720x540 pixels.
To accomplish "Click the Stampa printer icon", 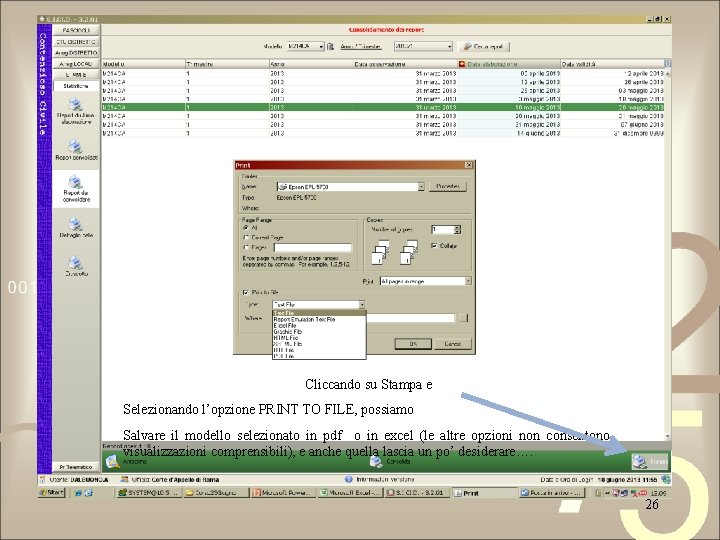I will click(x=640, y=461).
